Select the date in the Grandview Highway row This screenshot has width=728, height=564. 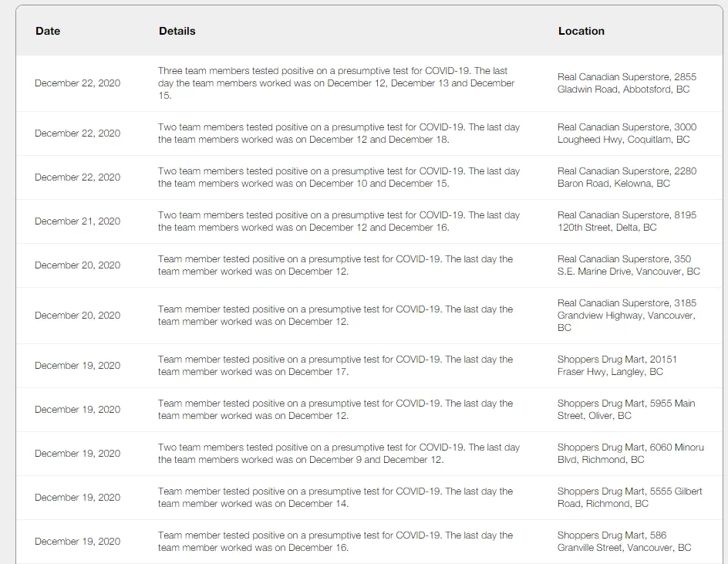(x=78, y=316)
